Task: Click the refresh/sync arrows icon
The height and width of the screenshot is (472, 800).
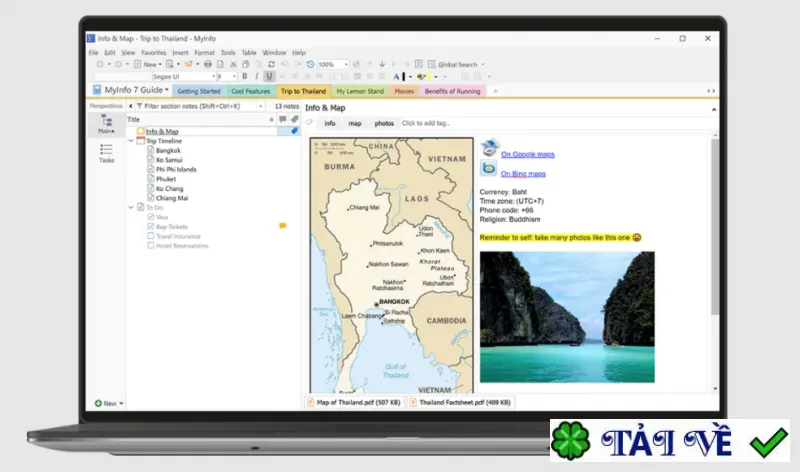Action: point(271,64)
